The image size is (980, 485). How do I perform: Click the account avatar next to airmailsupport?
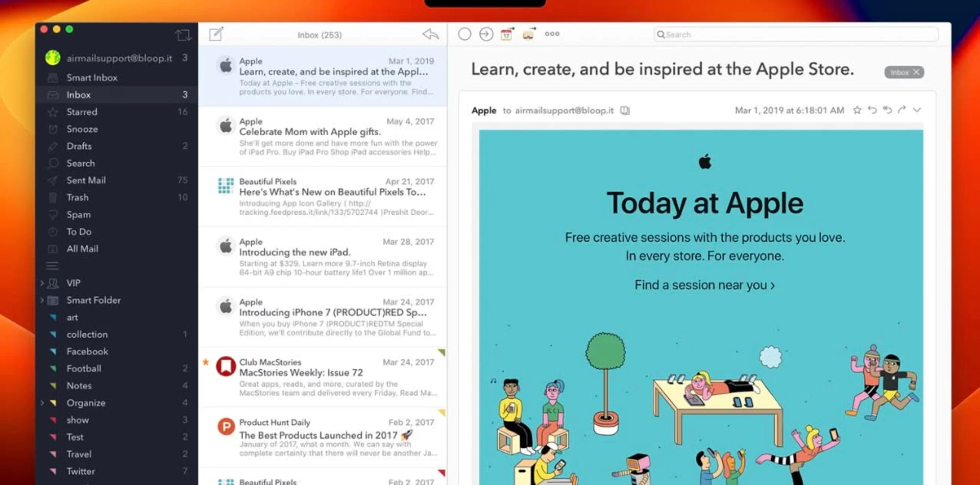coord(53,58)
